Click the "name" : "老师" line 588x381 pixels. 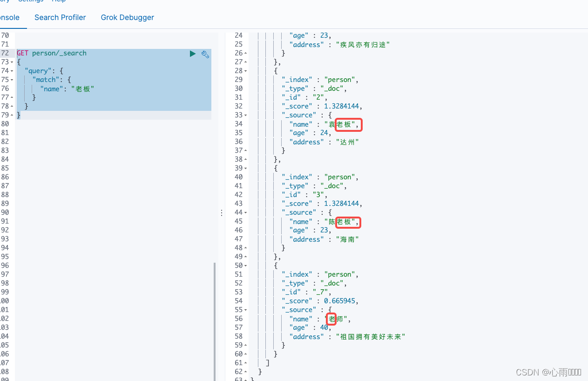(x=320, y=319)
